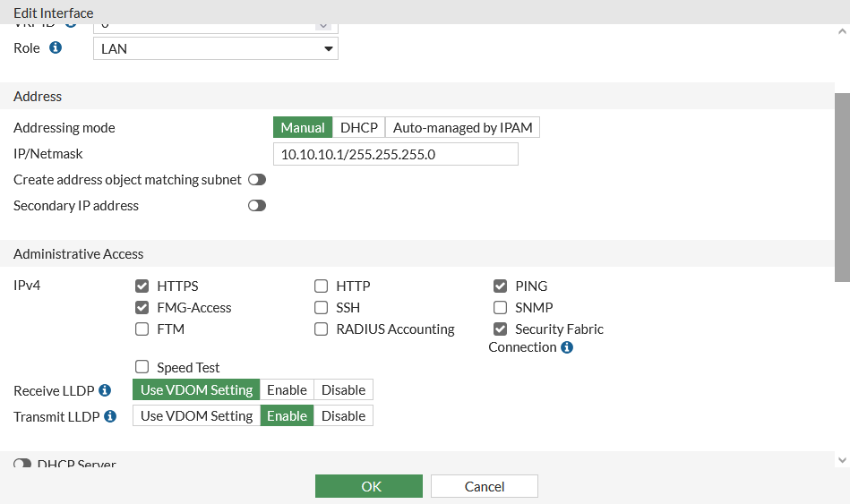This screenshot has width=850, height=504.
Task: Enable HTTP administrative access
Action: tap(321, 286)
